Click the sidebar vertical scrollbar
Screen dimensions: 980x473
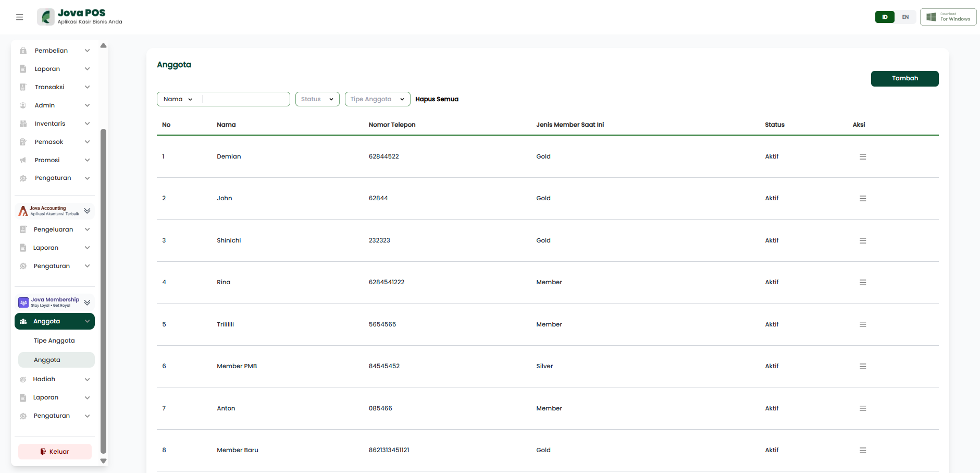pyautogui.click(x=103, y=291)
